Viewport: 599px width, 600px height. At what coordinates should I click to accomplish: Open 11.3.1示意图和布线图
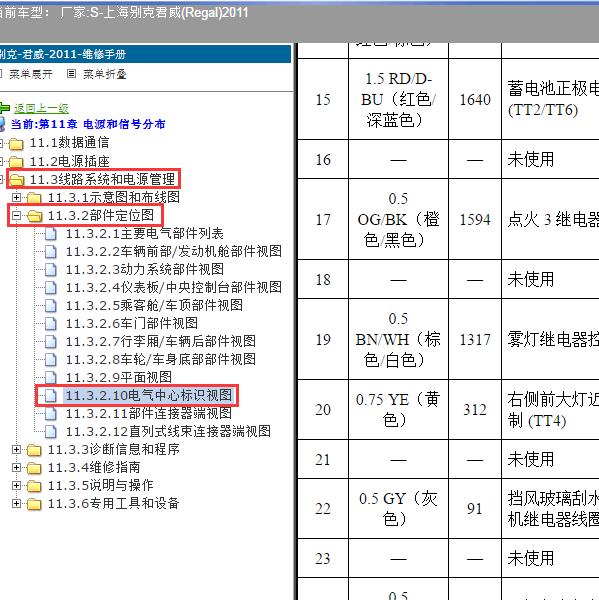click(113, 197)
